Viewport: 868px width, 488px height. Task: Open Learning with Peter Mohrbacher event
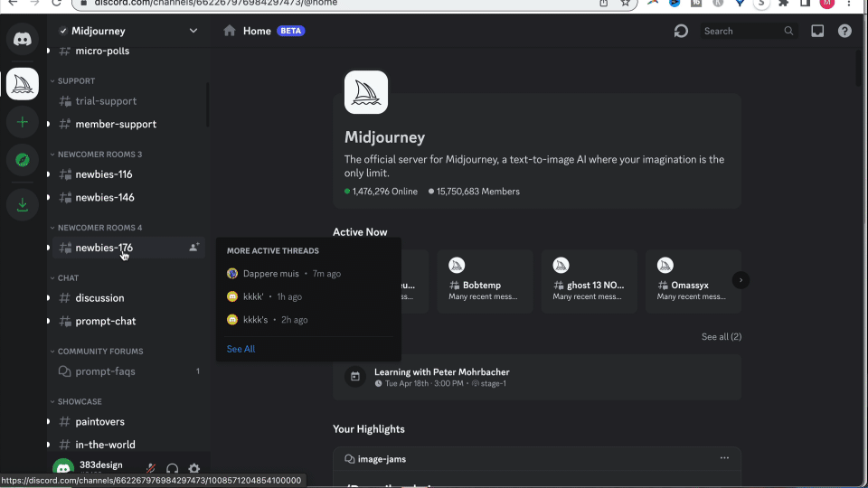point(537,377)
